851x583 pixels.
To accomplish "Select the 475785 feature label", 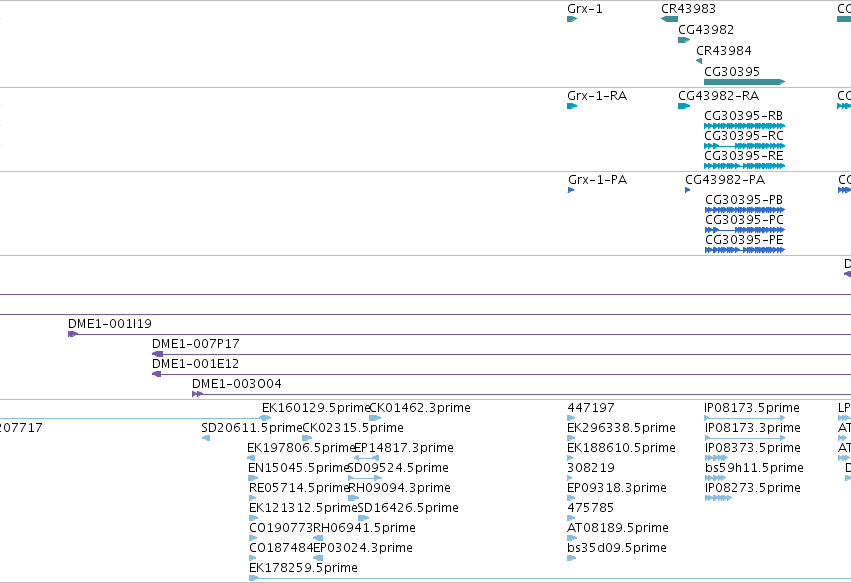I will [590, 508].
